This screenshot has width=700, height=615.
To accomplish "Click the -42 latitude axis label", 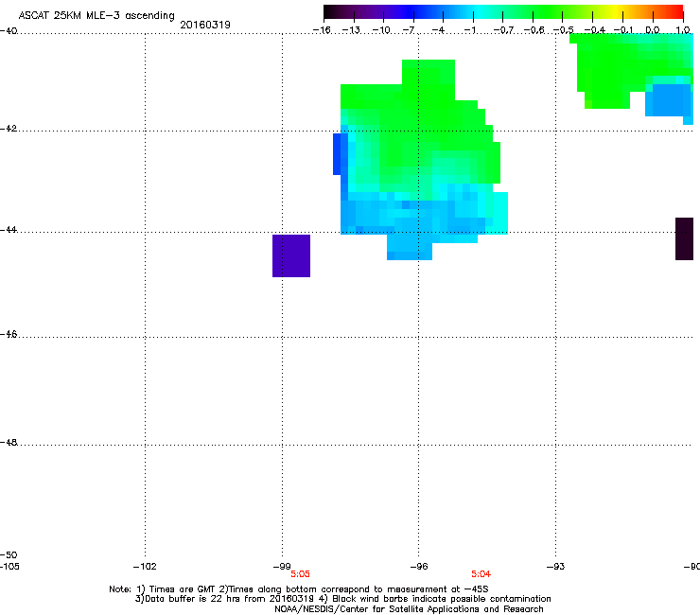I will click(x=9, y=129).
